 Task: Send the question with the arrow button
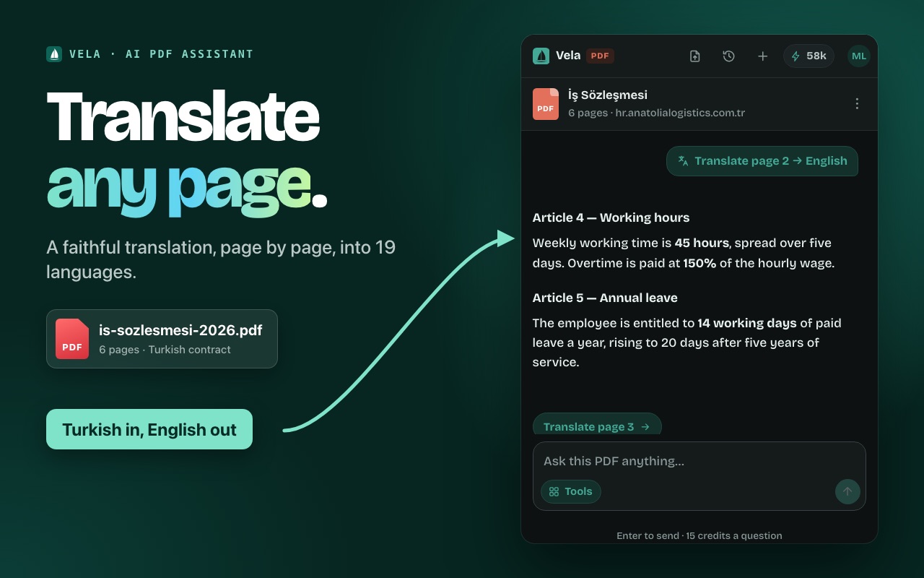click(x=847, y=491)
